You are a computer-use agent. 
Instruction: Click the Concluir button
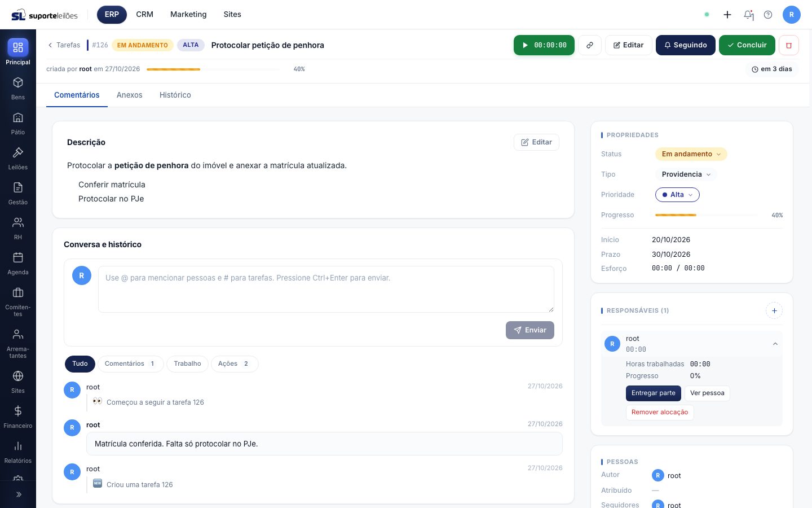(x=747, y=45)
